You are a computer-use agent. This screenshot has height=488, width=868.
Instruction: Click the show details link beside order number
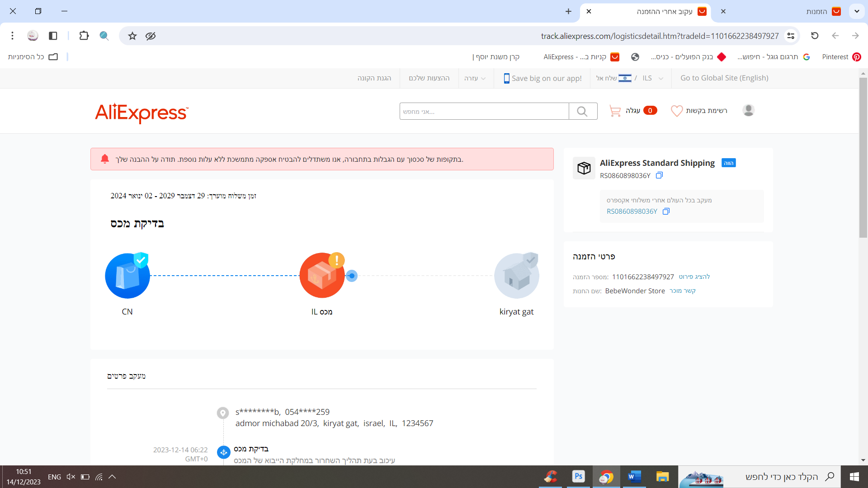click(694, 277)
